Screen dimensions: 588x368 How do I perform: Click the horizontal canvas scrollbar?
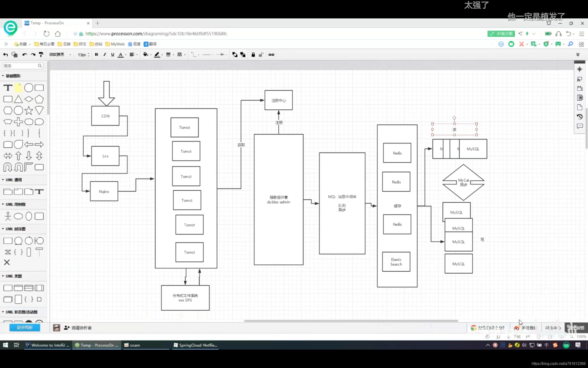(x=351, y=321)
